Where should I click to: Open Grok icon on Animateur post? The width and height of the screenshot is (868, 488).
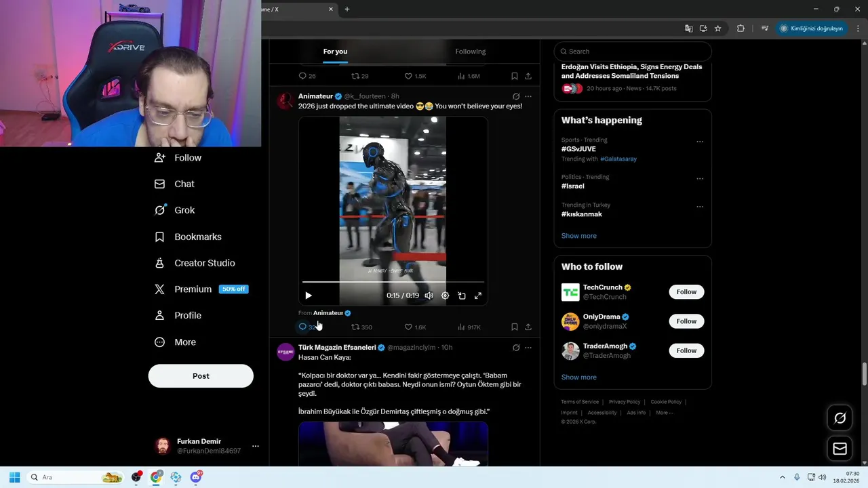click(x=516, y=96)
